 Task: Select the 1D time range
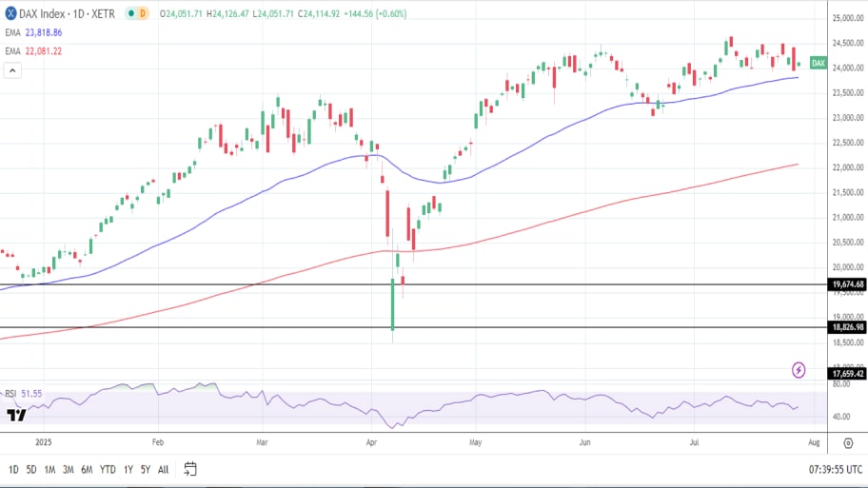[x=14, y=469]
